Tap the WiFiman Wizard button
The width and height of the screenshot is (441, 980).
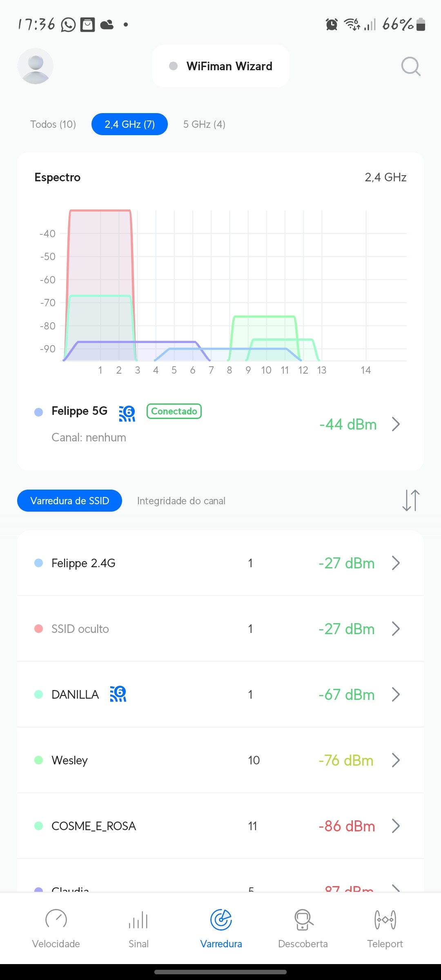[221, 66]
